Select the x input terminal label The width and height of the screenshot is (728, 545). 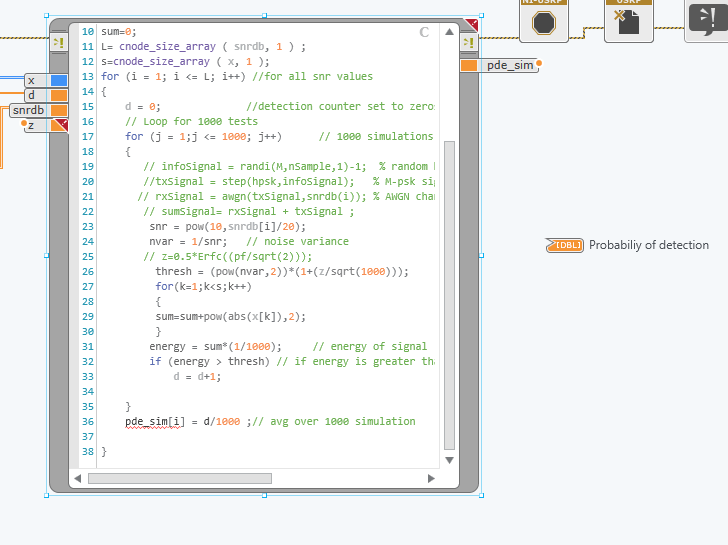click(31, 81)
